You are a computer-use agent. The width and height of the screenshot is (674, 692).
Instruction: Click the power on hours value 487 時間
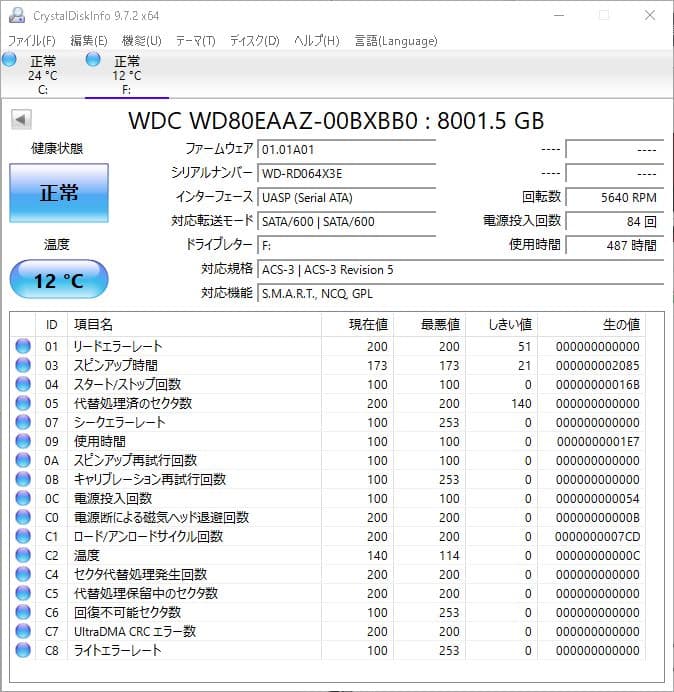(614, 245)
